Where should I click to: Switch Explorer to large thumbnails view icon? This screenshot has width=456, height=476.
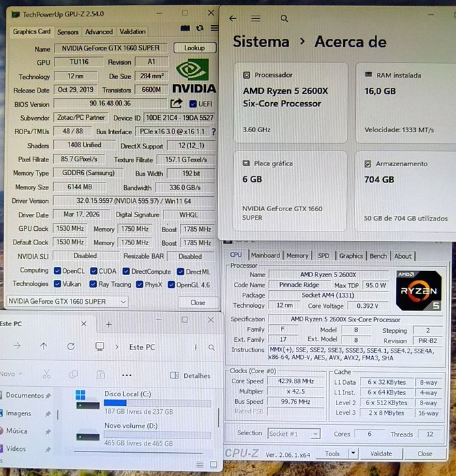click(x=213, y=464)
